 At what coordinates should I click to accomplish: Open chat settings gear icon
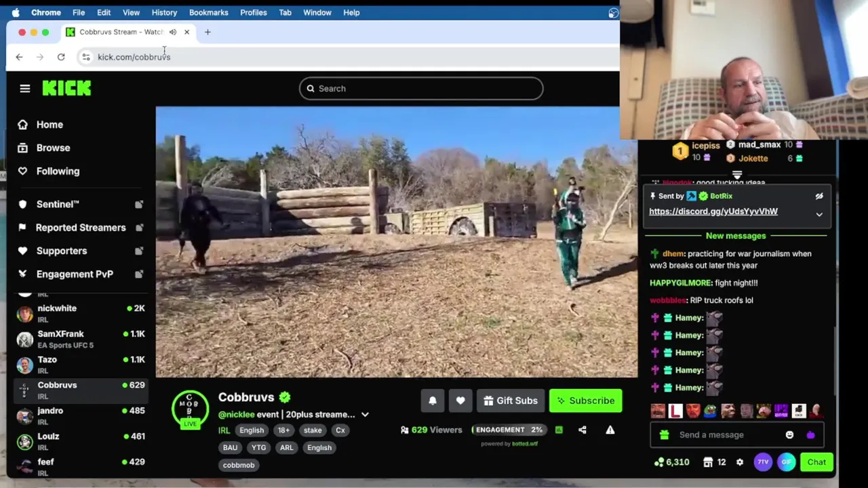click(x=740, y=462)
